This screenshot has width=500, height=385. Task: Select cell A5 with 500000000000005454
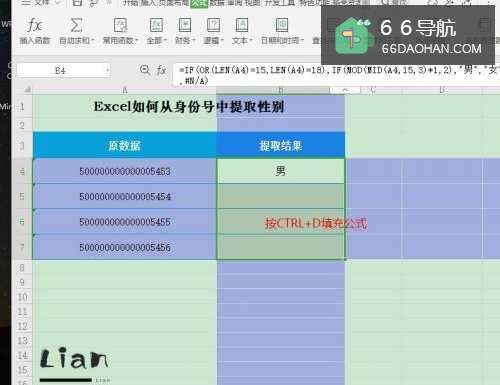pyautogui.click(x=125, y=196)
